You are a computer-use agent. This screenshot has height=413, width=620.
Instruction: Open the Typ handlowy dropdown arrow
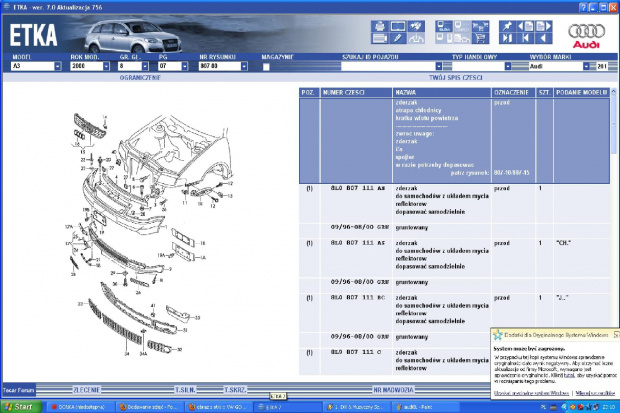(508, 66)
